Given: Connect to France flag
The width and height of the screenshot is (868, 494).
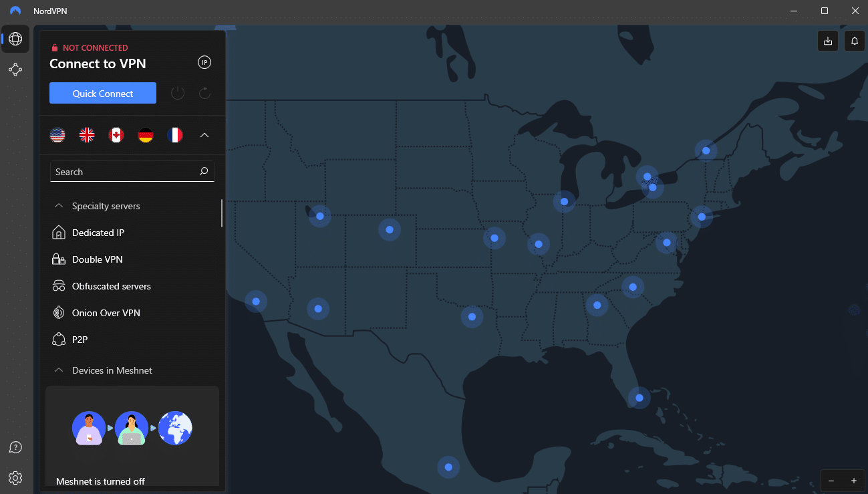Looking at the screenshot, I should click(x=175, y=135).
